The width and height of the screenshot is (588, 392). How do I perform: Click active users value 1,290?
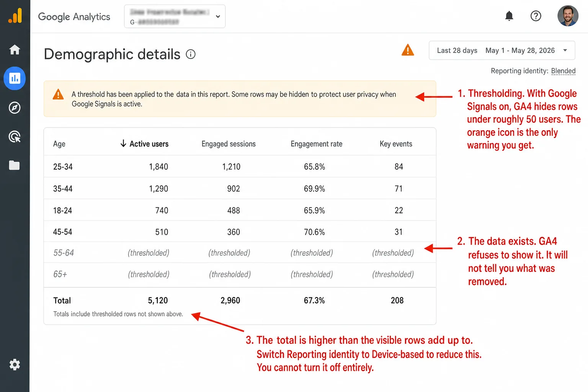point(158,189)
